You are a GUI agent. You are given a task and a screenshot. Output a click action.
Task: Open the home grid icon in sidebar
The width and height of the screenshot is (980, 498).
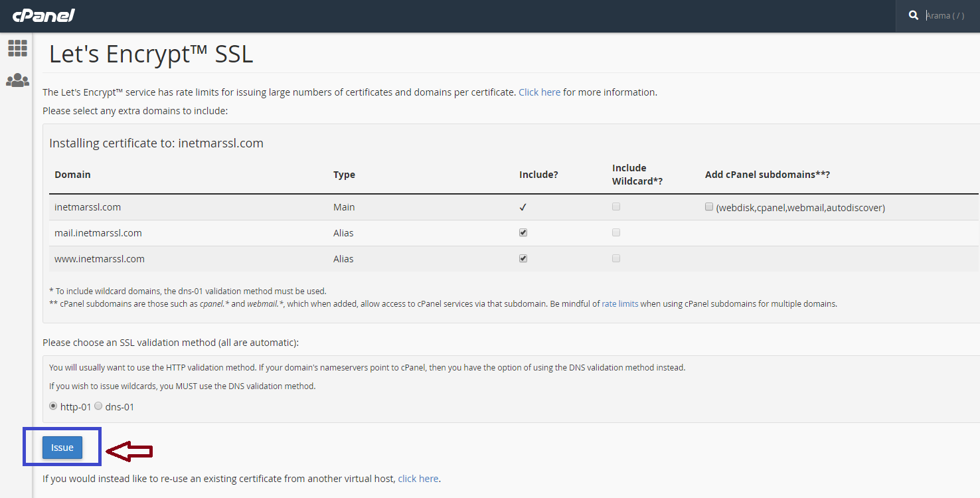click(17, 48)
